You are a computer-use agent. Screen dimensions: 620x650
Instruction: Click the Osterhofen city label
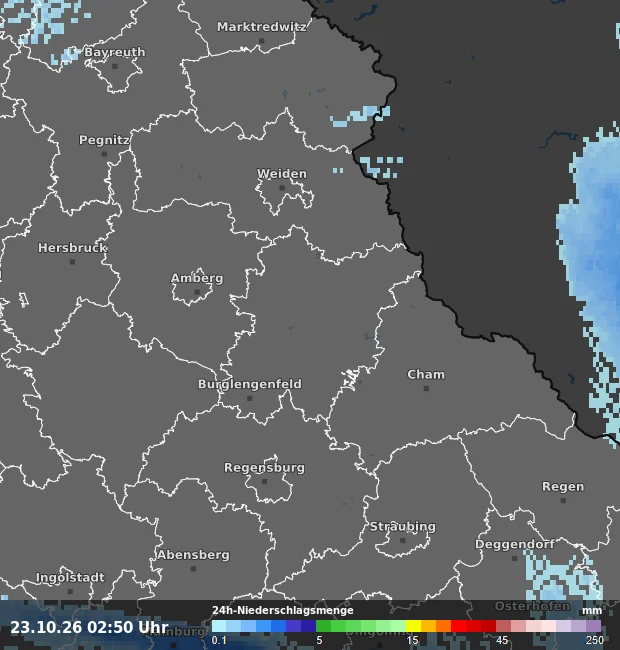coord(532,606)
